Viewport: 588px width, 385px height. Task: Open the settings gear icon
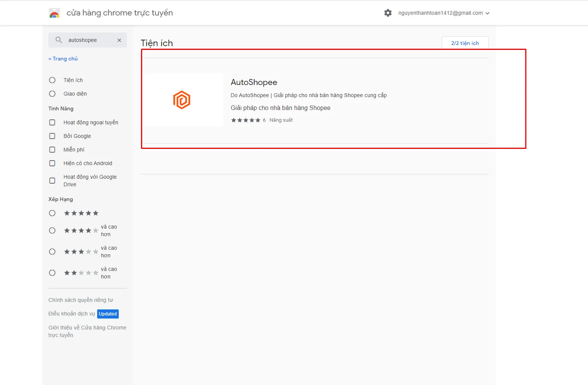(388, 13)
